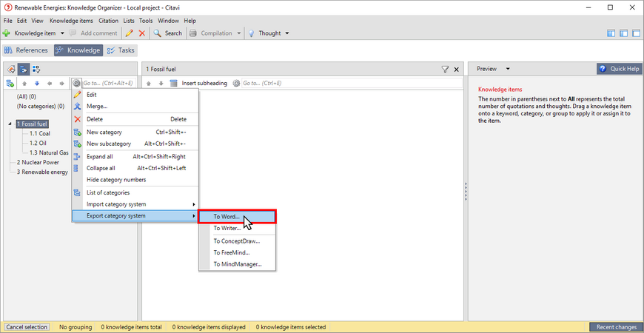Switch to the Tasks tab
Image resolution: width=644 pixels, height=333 pixels.
click(121, 50)
